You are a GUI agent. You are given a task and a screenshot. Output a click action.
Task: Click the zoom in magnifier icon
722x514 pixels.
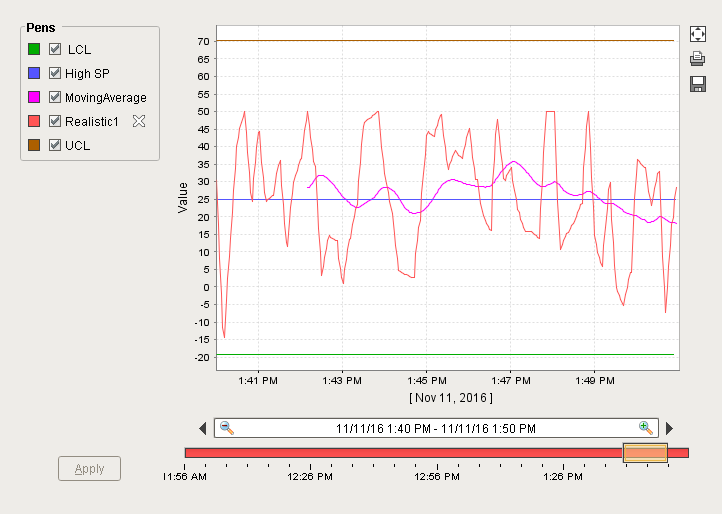point(646,428)
